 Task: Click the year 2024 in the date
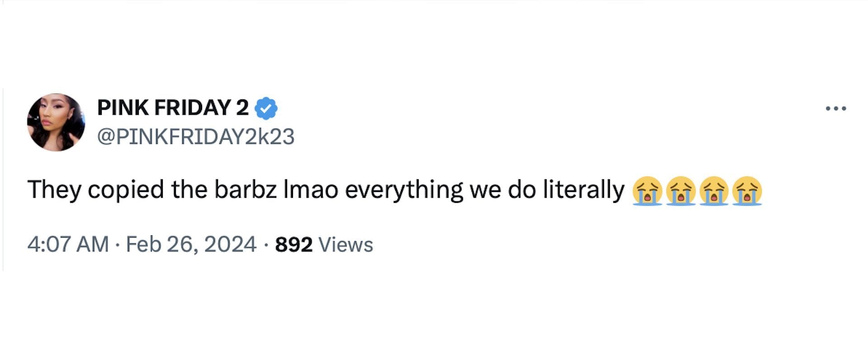230,244
